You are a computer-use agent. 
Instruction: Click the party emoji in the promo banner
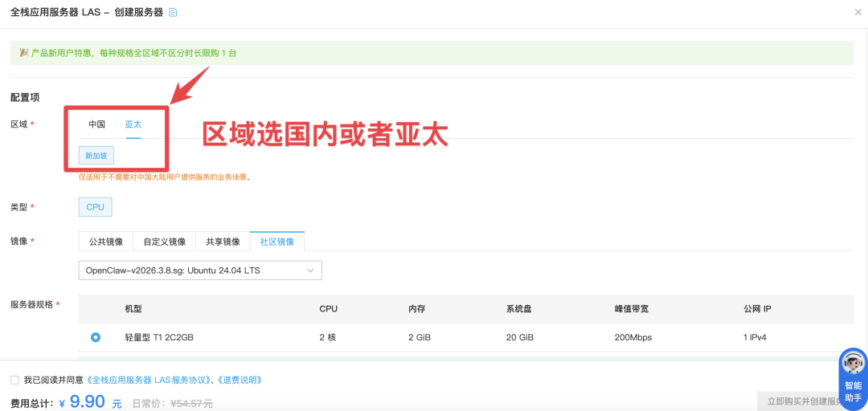click(x=23, y=53)
